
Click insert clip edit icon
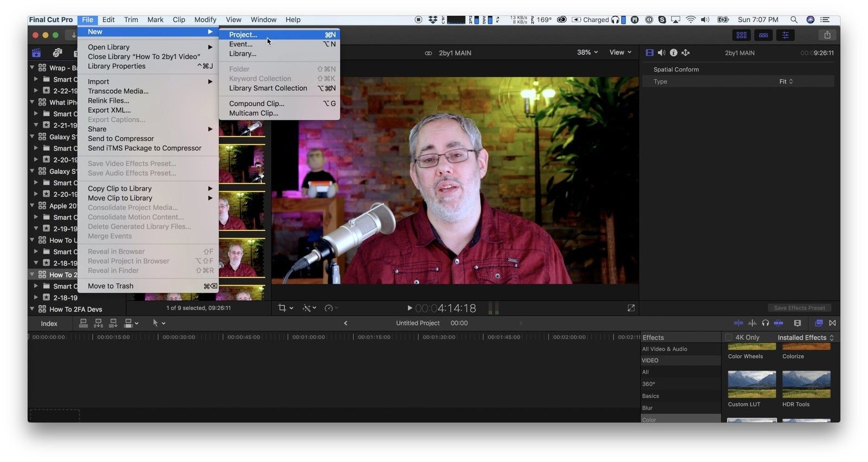pyautogui.click(x=98, y=323)
